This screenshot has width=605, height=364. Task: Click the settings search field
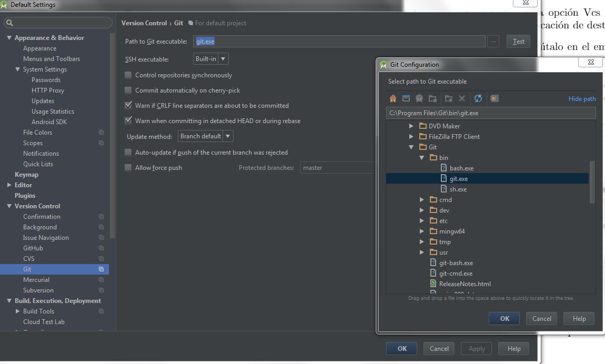tap(59, 23)
